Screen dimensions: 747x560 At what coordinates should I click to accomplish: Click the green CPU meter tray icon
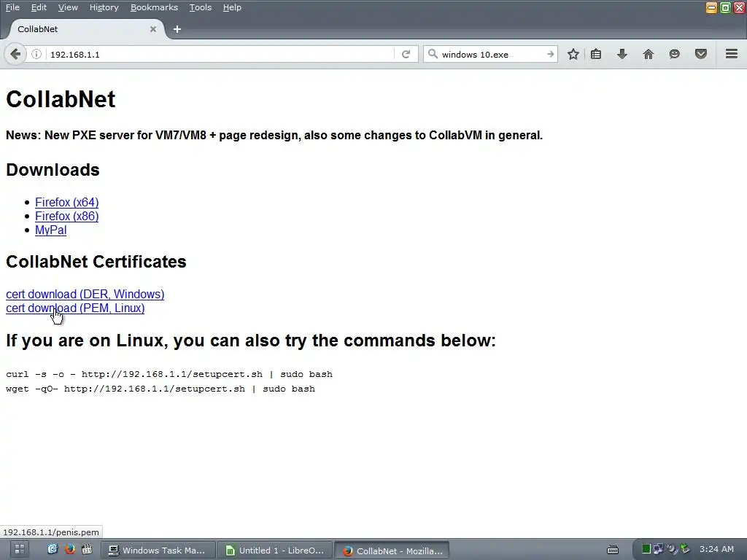coord(646,549)
